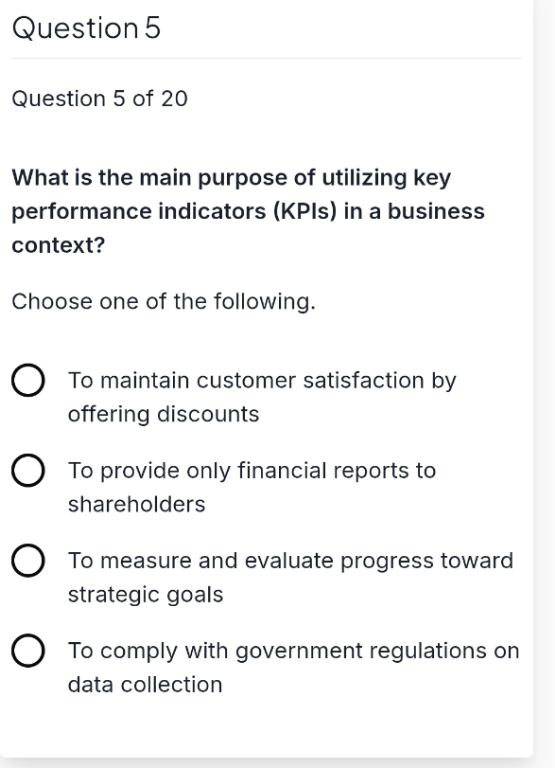The image size is (555, 768).
Task: Click the gray margin strip beside the question card
Action: [x=544, y=384]
